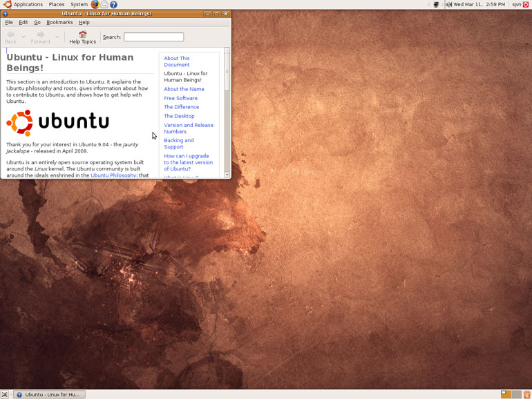Open the About the Name link

coord(184,89)
